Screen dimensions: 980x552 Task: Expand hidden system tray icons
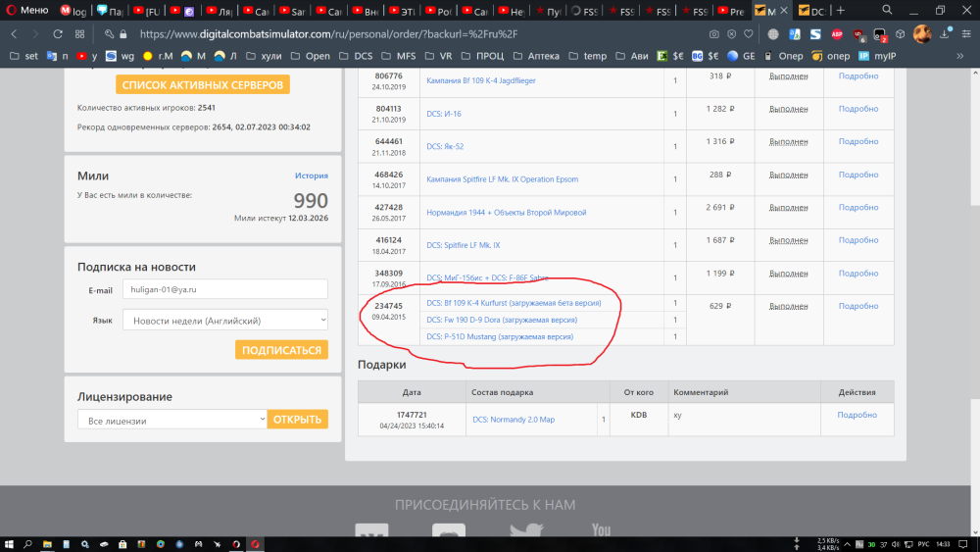(848, 544)
